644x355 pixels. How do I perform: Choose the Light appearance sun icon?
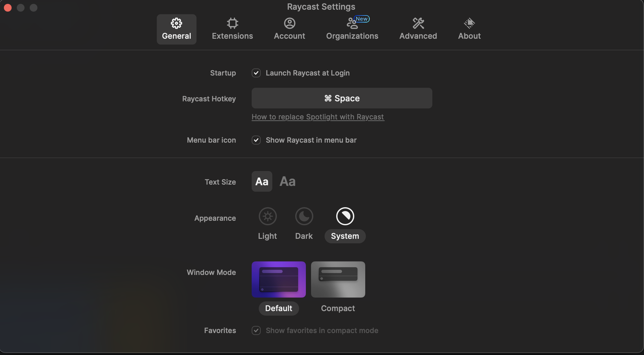point(268,216)
